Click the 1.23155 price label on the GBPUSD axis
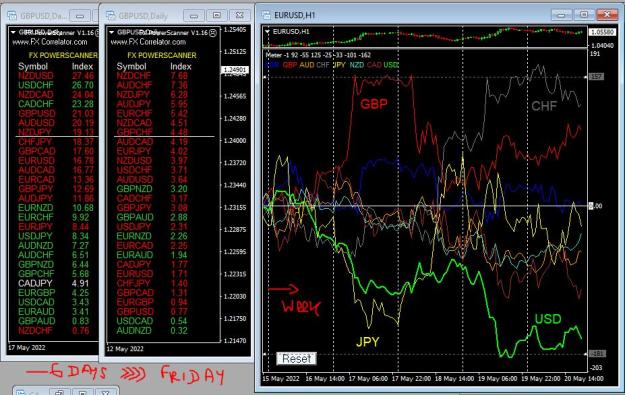625x395 pixels. tap(235, 207)
